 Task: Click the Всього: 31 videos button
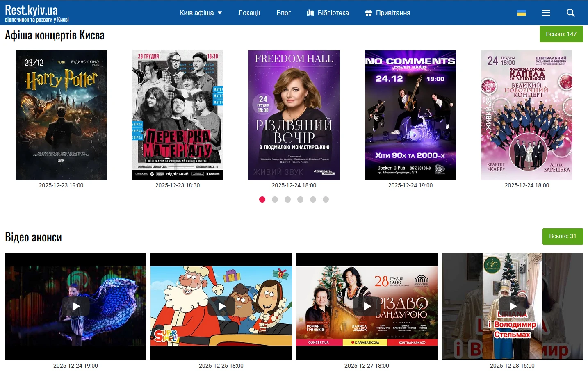(x=563, y=236)
